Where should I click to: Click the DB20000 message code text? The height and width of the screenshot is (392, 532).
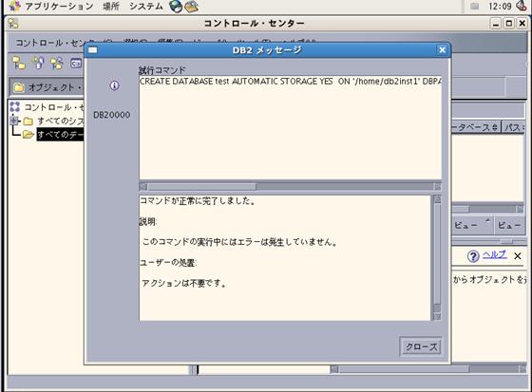pyautogui.click(x=112, y=115)
